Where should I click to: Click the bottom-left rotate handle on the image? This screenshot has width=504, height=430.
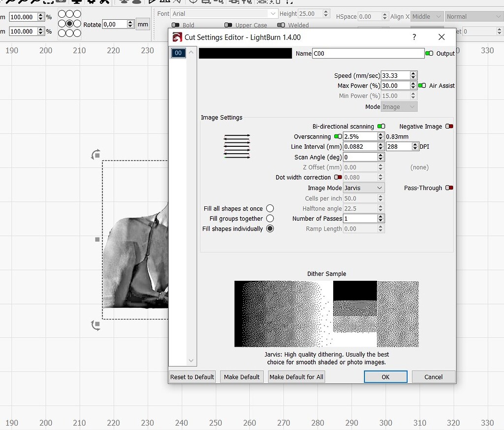(x=96, y=325)
